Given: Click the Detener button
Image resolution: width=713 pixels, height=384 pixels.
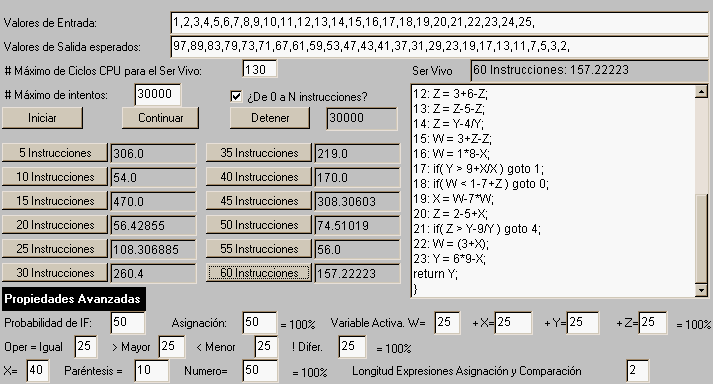Looking at the screenshot, I should pos(270,118).
